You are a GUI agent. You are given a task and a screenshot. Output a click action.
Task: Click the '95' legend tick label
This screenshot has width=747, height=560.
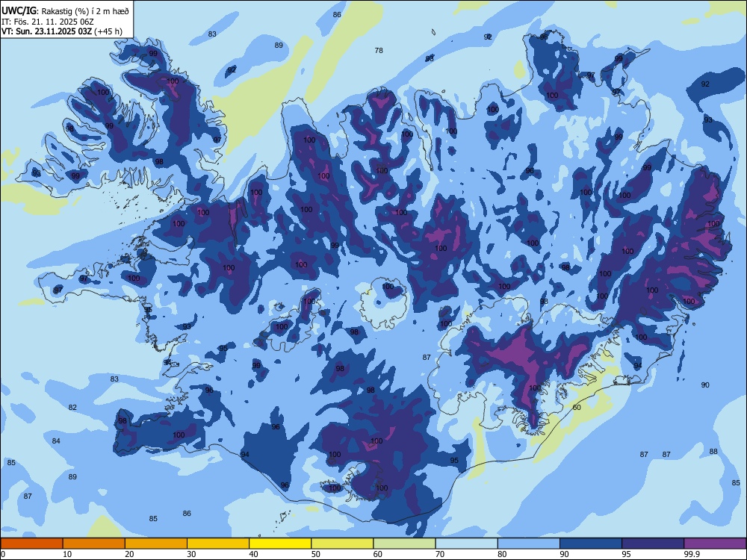point(627,554)
